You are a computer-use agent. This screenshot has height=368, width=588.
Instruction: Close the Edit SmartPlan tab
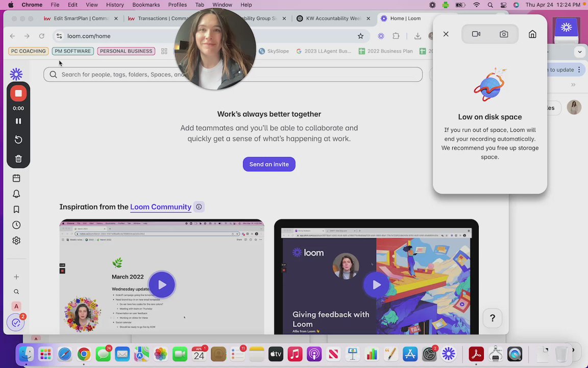116,18
